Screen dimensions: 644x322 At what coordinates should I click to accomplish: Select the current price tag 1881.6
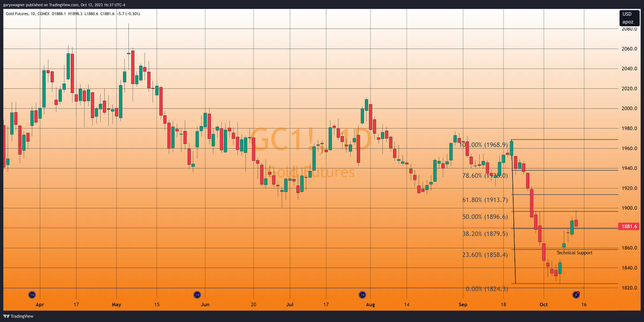(629, 226)
